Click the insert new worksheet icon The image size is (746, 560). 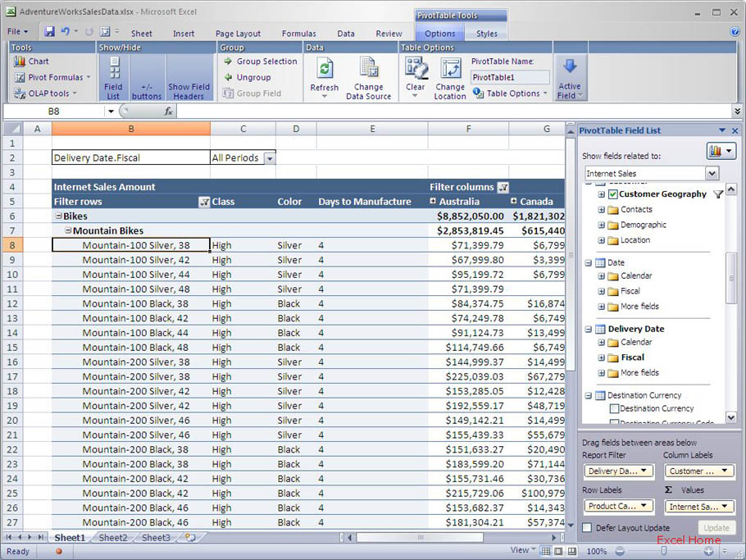[190, 538]
